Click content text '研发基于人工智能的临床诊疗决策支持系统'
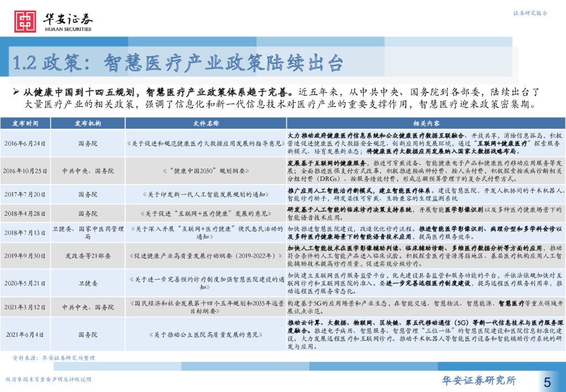The width and height of the screenshot is (566, 392). [349, 210]
